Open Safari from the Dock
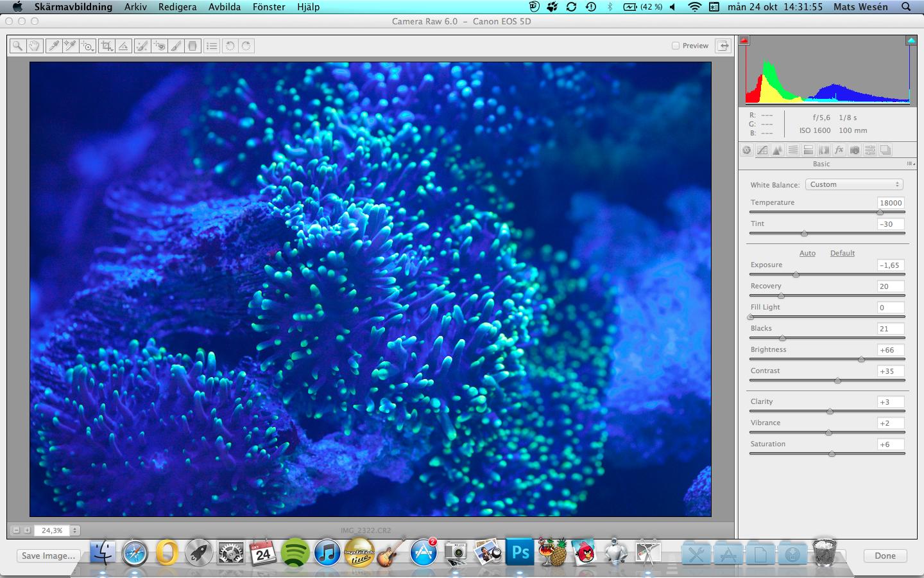Image resolution: width=924 pixels, height=578 pixels. pyautogui.click(x=135, y=552)
